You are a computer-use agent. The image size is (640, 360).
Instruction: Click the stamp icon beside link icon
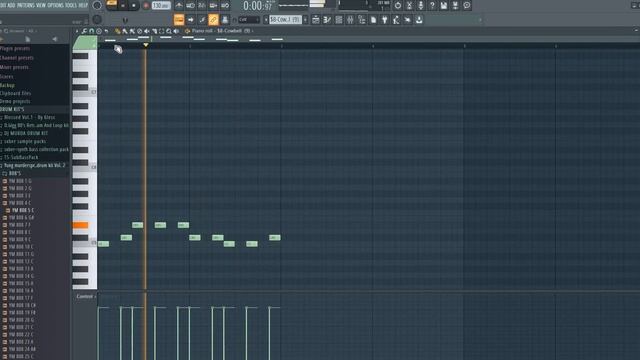point(225,20)
